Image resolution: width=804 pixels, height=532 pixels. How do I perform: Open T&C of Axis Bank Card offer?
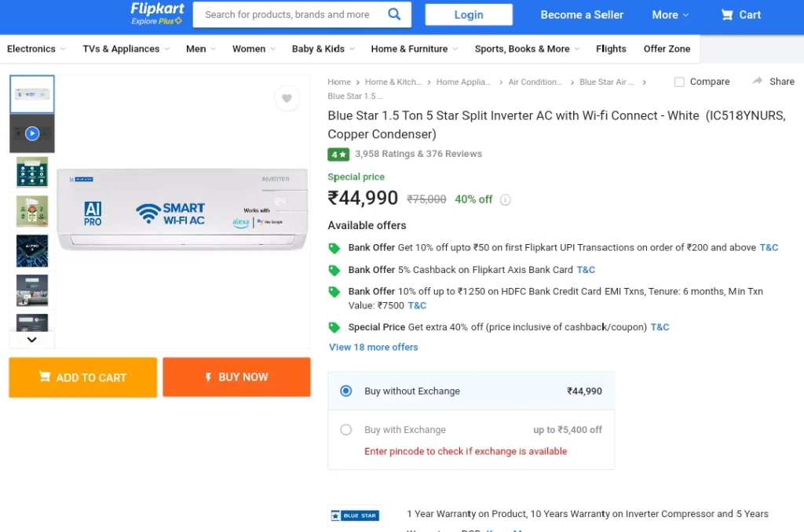pos(586,270)
